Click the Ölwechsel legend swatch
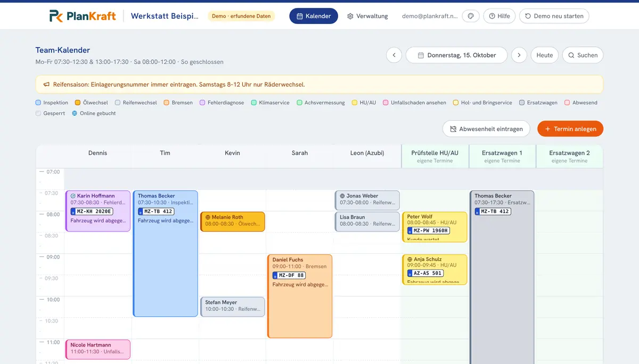 [x=78, y=103]
